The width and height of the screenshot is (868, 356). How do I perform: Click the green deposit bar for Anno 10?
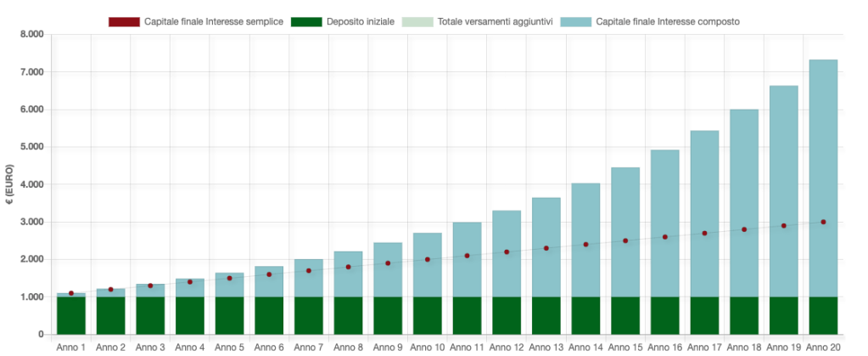pyautogui.click(x=428, y=315)
